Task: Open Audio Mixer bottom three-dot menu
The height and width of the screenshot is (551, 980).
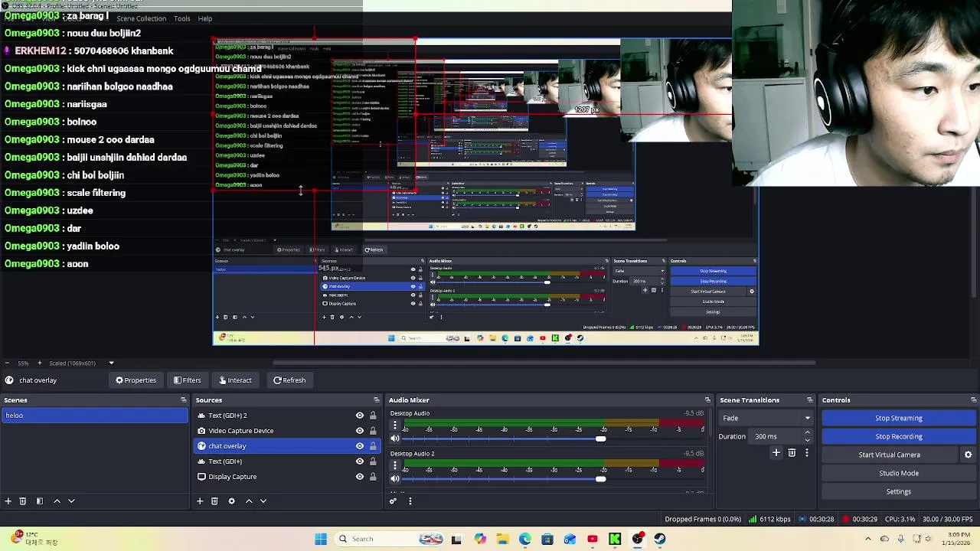Action: point(410,501)
